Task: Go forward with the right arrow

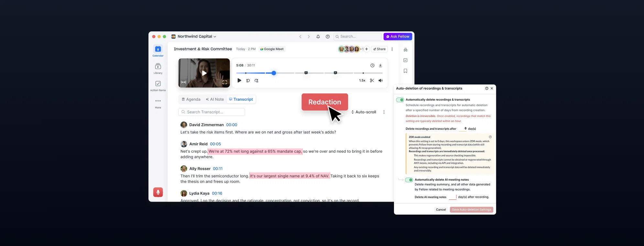Action: (x=309, y=37)
